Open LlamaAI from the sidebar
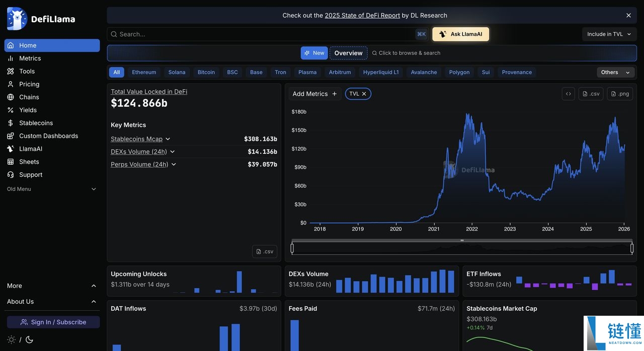 coord(52,149)
